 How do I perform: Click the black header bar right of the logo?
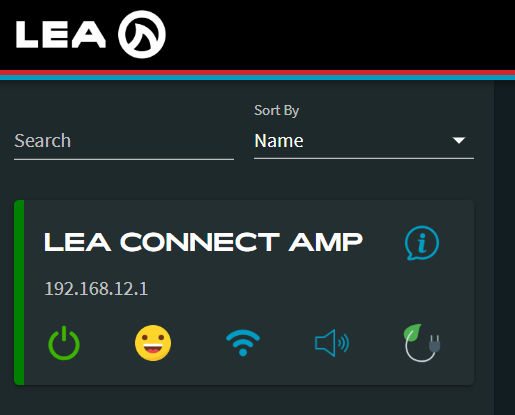(x=340, y=35)
